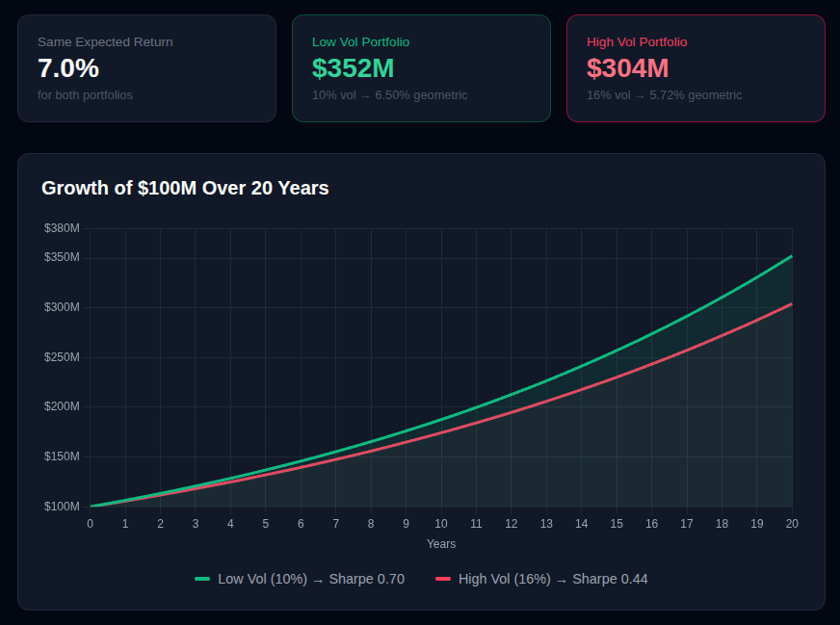
Task: Select the Same Expected Return card title
Action: point(105,42)
